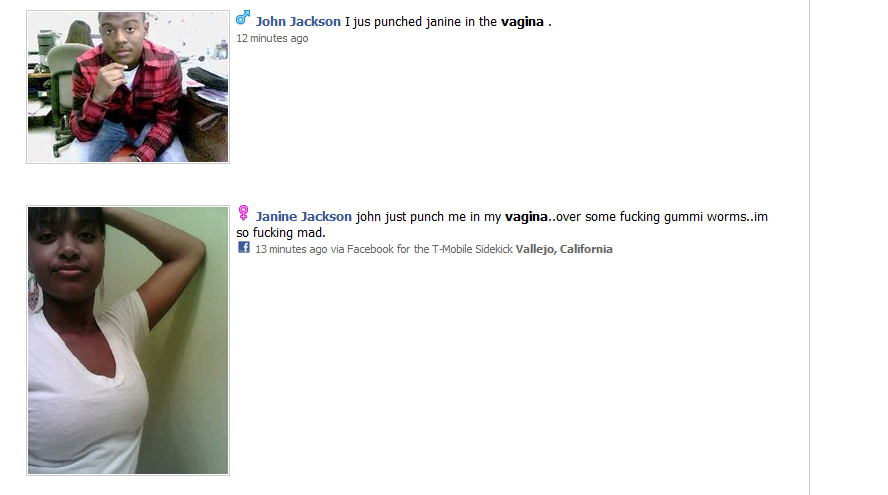This screenshot has height=495, width=888.
Task: Click the 13 minutes ago timestamp
Action: [x=291, y=249]
